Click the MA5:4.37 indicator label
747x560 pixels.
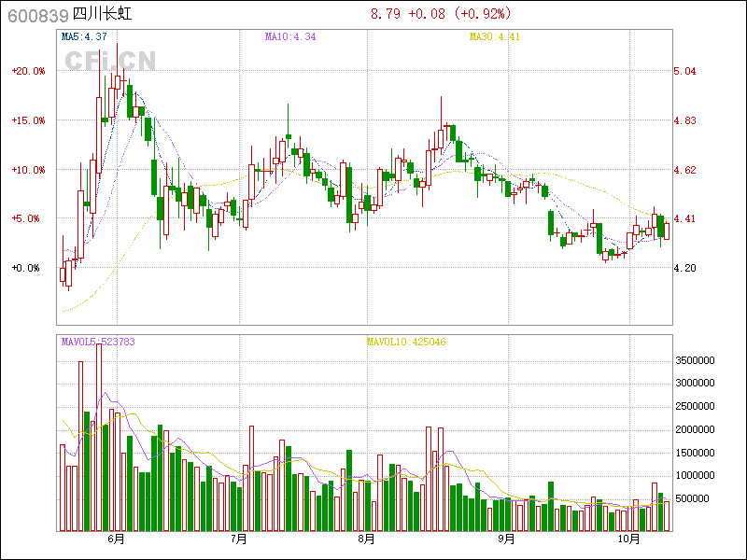[84, 36]
